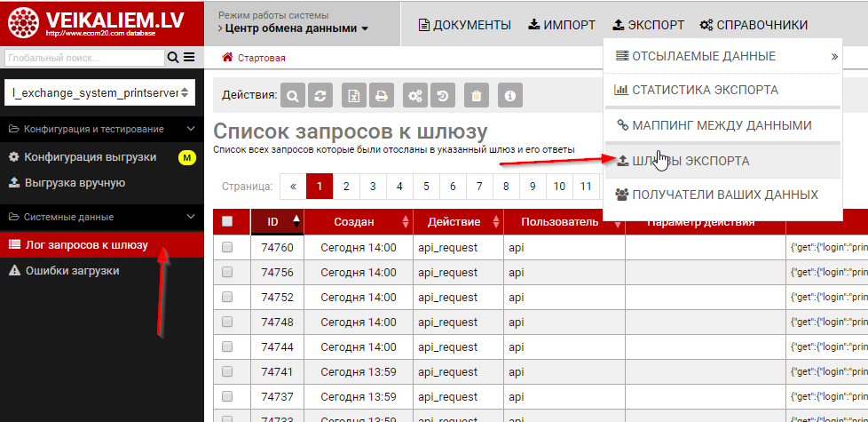Click the history restore action icon
868x422 pixels.
[x=441, y=95]
